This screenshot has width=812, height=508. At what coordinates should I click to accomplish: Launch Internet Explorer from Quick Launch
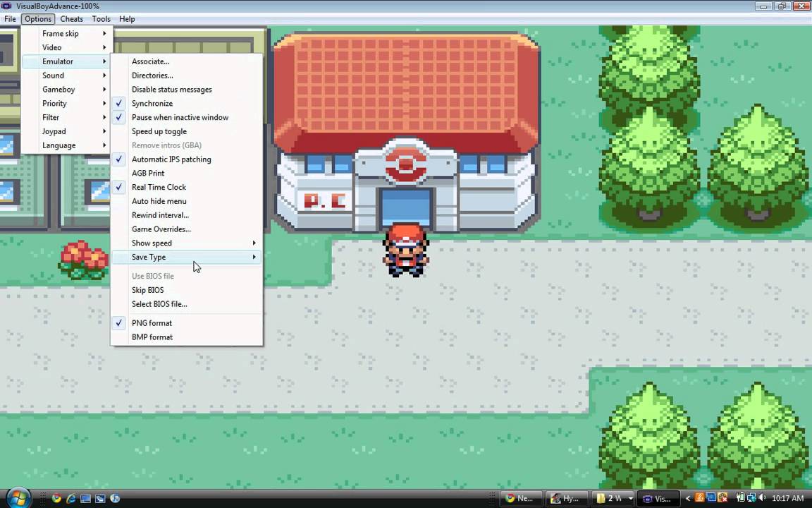pyautogui.click(x=71, y=499)
